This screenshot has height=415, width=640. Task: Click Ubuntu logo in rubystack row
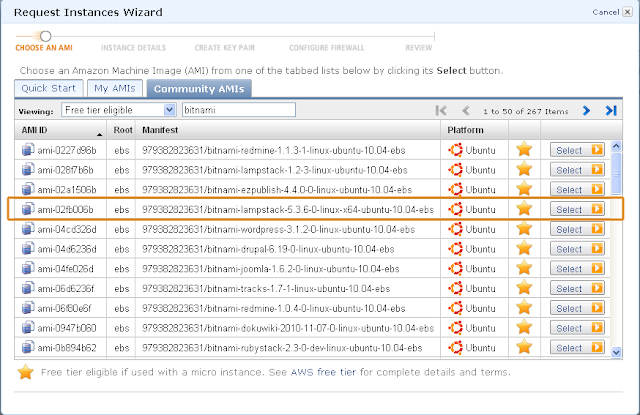(x=456, y=347)
